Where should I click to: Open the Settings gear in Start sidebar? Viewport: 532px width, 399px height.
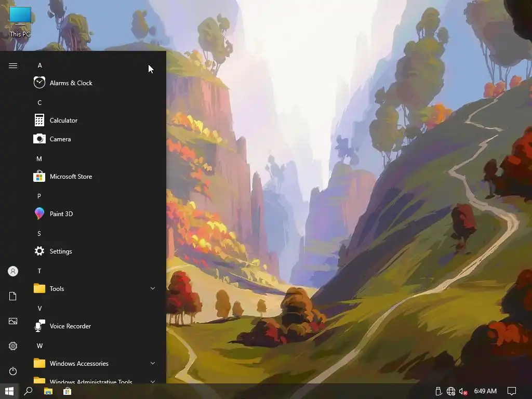[13, 346]
